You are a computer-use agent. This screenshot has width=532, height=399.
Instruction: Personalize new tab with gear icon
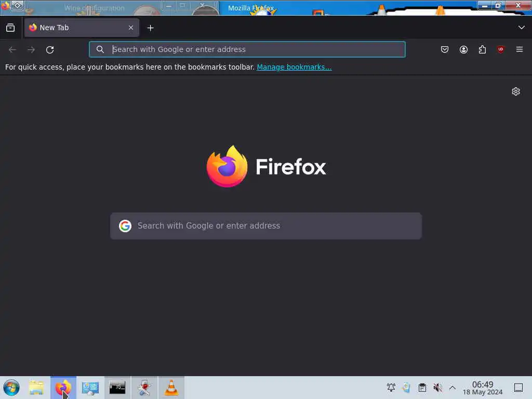[516, 91]
